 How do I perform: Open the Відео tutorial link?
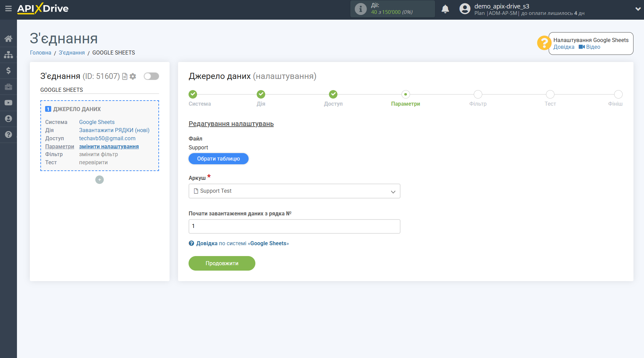tap(589, 47)
